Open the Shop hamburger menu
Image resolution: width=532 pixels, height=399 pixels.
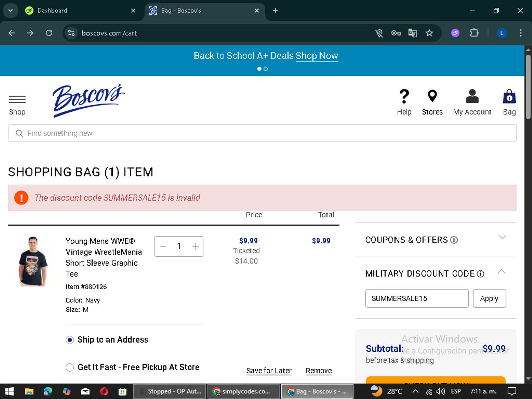[17, 105]
